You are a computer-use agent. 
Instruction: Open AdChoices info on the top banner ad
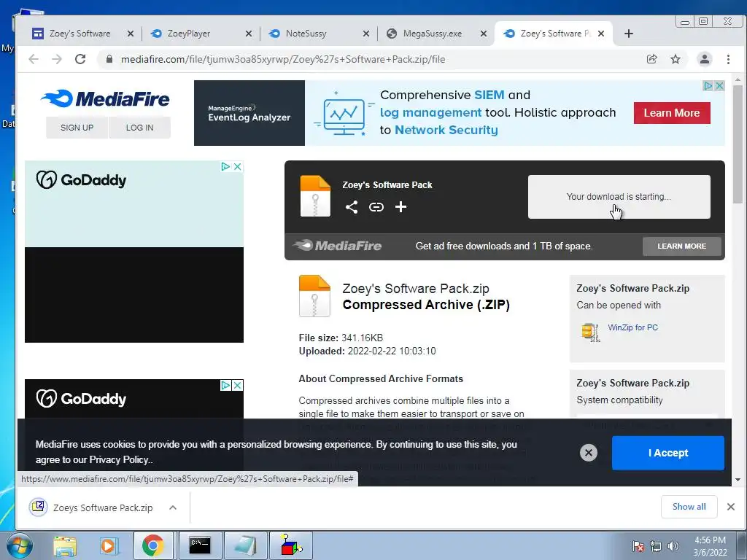[x=708, y=86]
